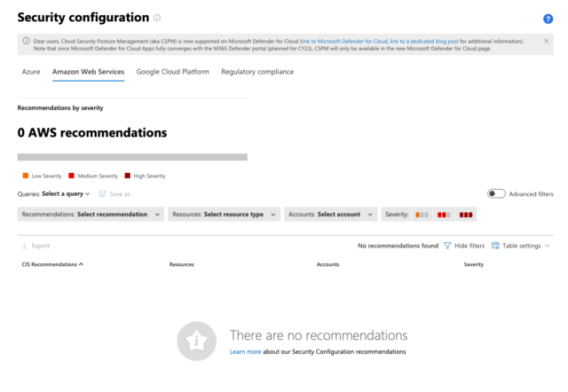Click the gray recommendations severity bar
This screenshot has width=568, height=392.
[x=132, y=157]
